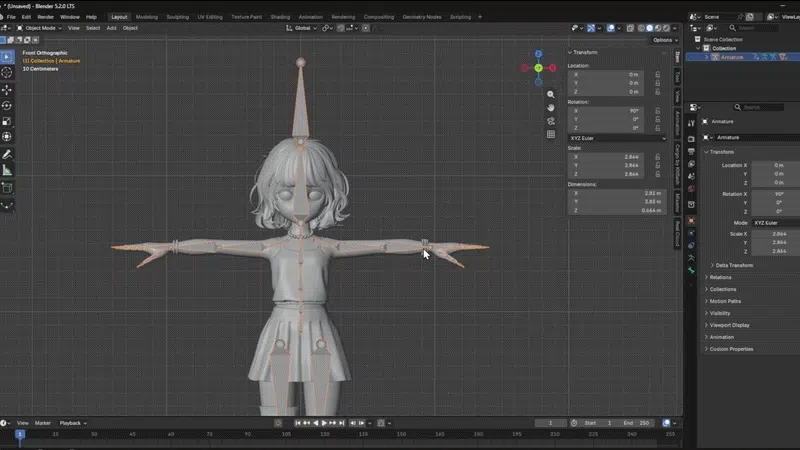Image resolution: width=800 pixels, height=450 pixels.
Task: Click the End frame 250 field
Action: point(638,423)
